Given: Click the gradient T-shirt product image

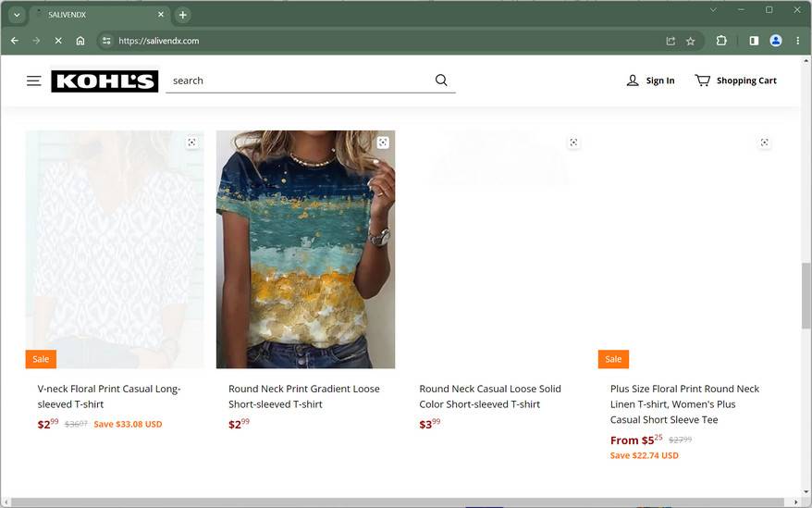Looking at the screenshot, I should (x=305, y=250).
